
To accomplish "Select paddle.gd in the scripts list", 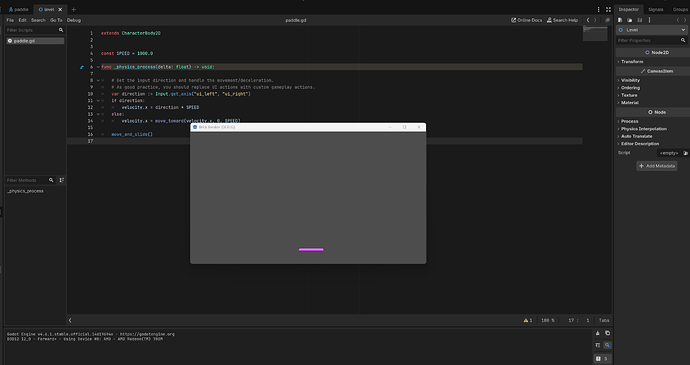I will click(35, 41).
